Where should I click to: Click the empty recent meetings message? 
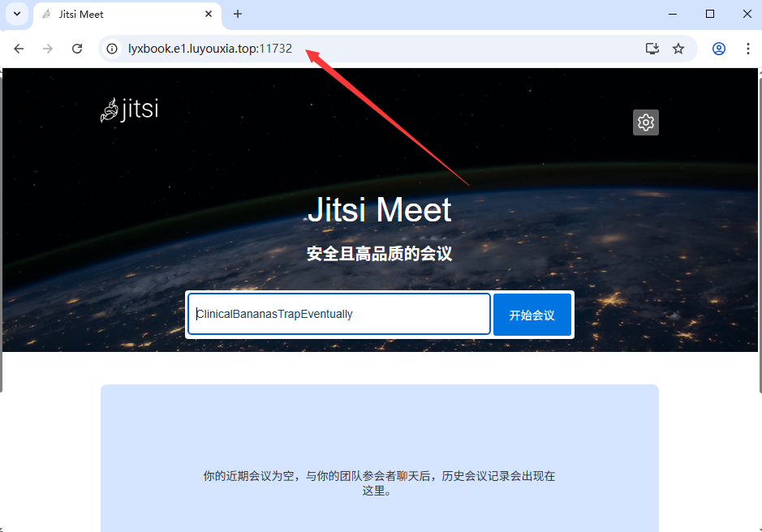(379, 483)
